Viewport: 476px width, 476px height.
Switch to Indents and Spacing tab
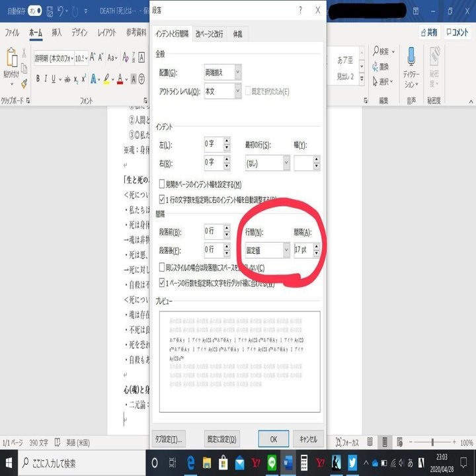(172, 34)
